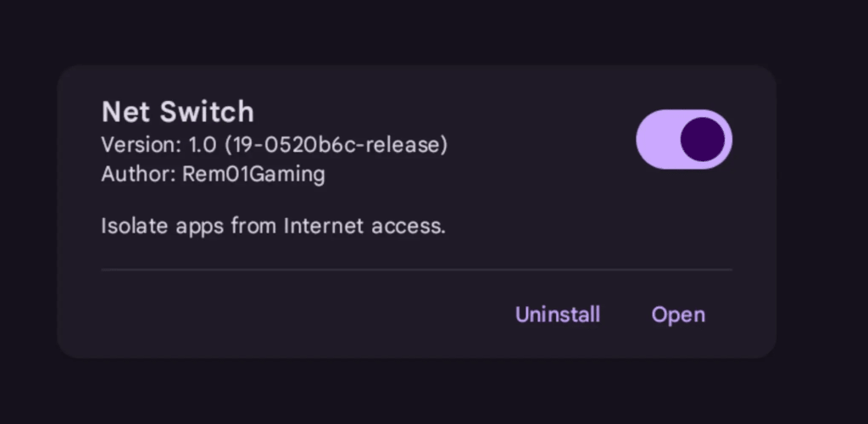868x424 pixels.
Task: Disable the Net Switch module toggle
Action: click(x=683, y=139)
